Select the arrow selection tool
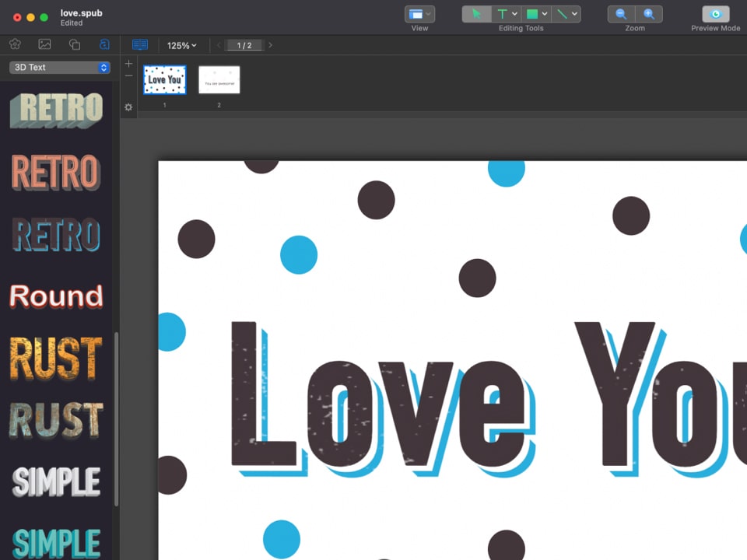The width and height of the screenshot is (747, 560). point(478,13)
